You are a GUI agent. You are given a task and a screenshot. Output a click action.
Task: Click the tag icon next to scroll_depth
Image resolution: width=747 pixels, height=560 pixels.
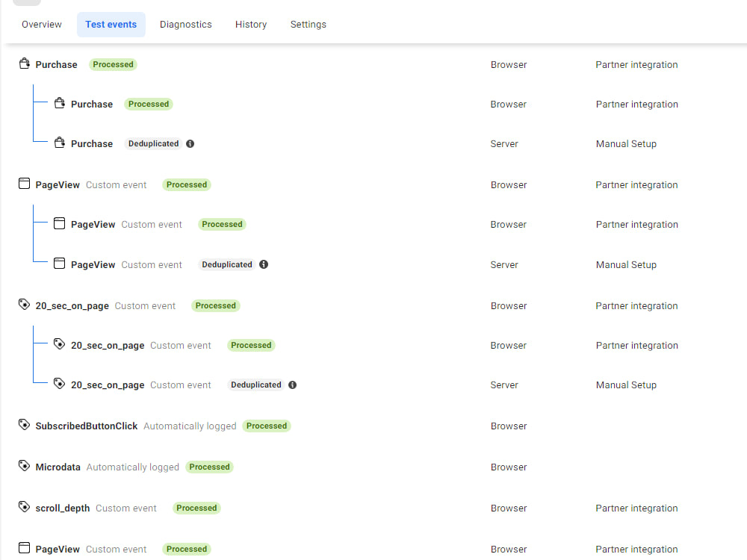click(23, 507)
